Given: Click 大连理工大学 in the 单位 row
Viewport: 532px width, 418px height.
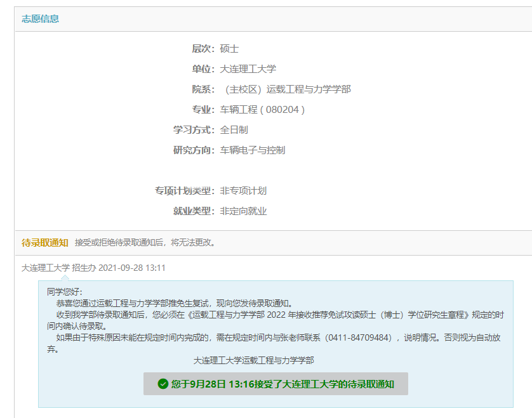Looking at the screenshot, I should pyautogui.click(x=248, y=69).
